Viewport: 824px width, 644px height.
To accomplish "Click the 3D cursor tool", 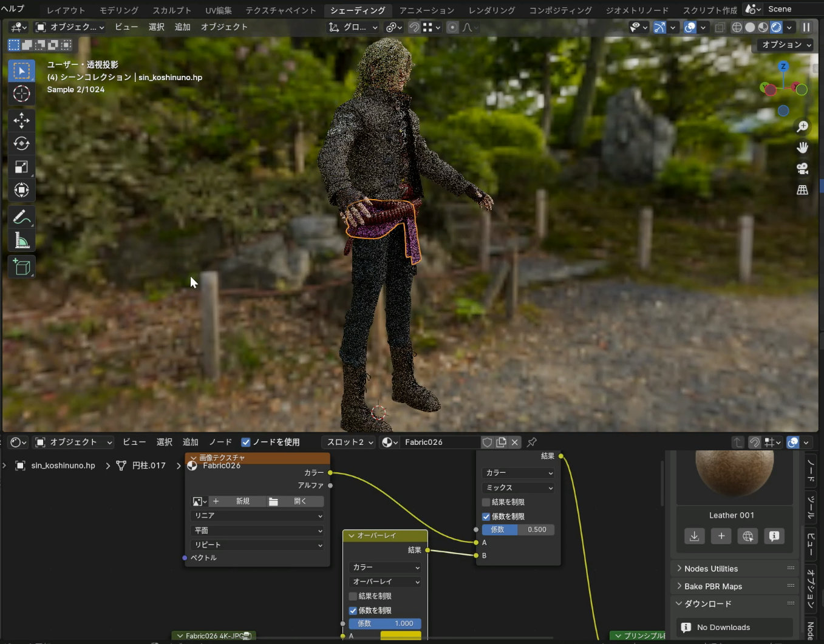I will coord(21,93).
